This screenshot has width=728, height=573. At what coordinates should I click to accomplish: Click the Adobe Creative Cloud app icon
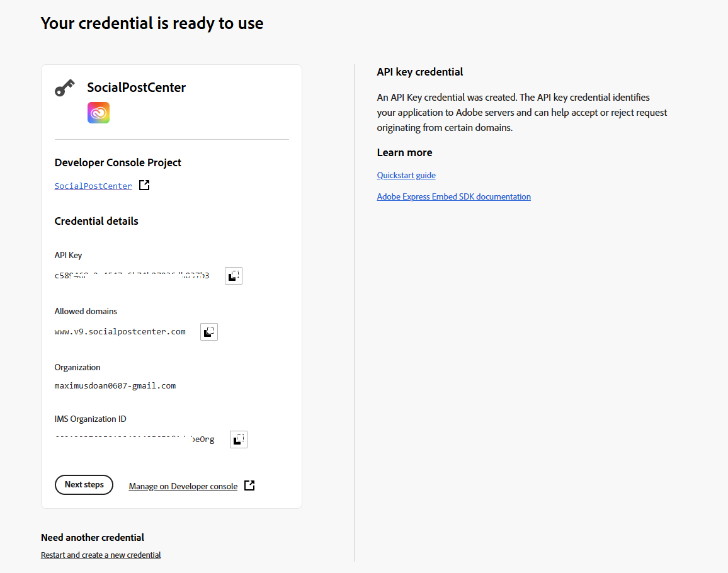[x=98, y=113]
